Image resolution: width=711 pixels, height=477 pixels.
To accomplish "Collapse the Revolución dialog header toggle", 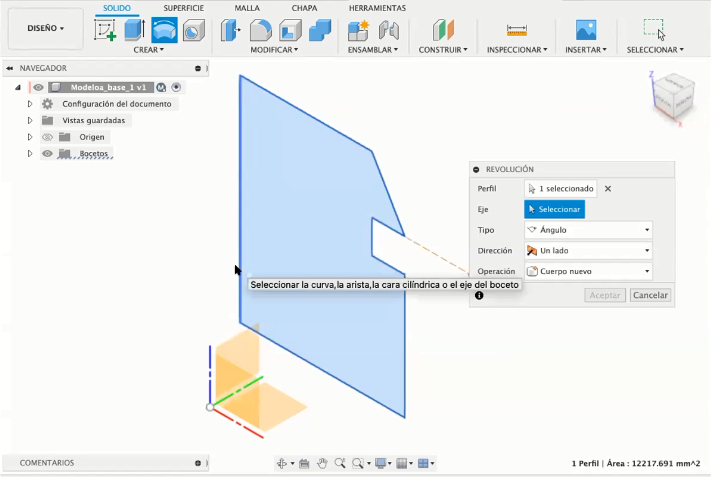I will 476,170.
